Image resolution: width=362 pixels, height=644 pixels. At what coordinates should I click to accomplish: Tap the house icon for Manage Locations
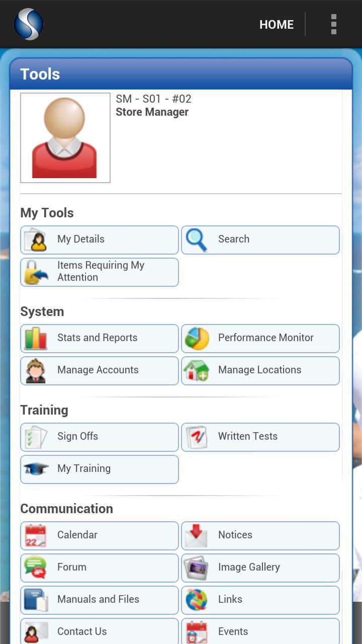pos(197,371)
